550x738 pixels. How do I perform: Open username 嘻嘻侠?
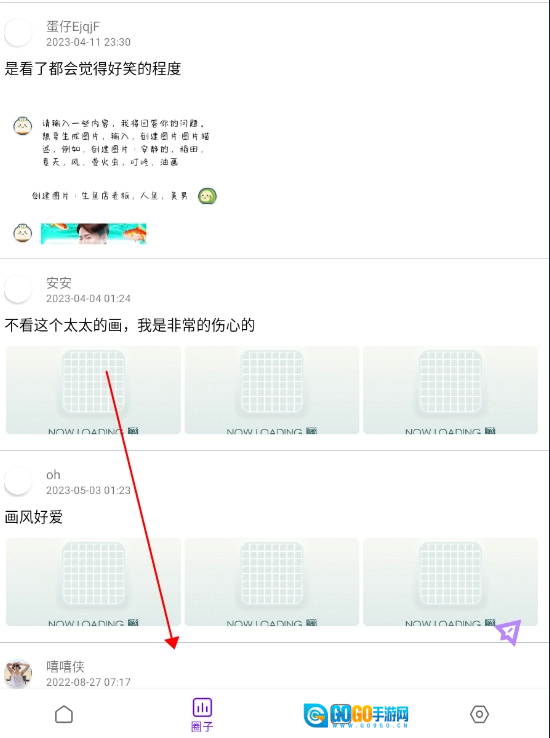point(65,666)
